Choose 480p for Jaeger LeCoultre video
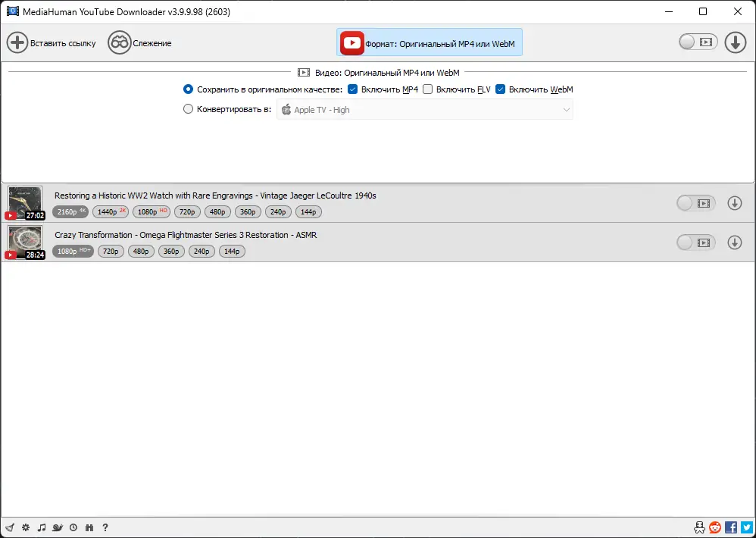Screen dimensions: 756x538 pyautogui.click(x=217, y=211)
